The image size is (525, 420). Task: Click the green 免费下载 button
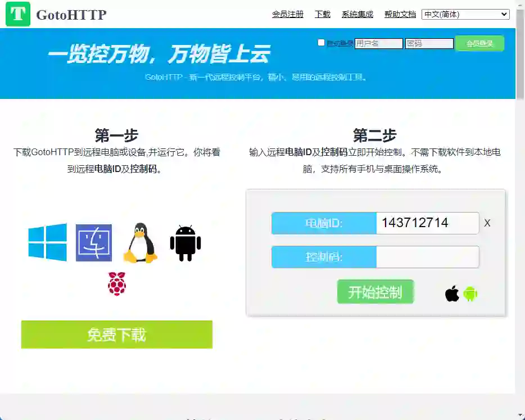tap(117, 335)
